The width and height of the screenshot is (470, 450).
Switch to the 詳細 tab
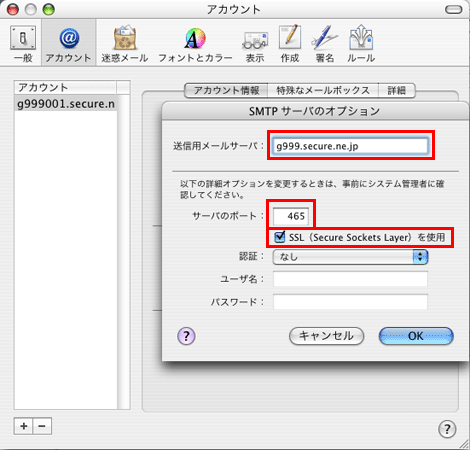[x=397, y=90]
